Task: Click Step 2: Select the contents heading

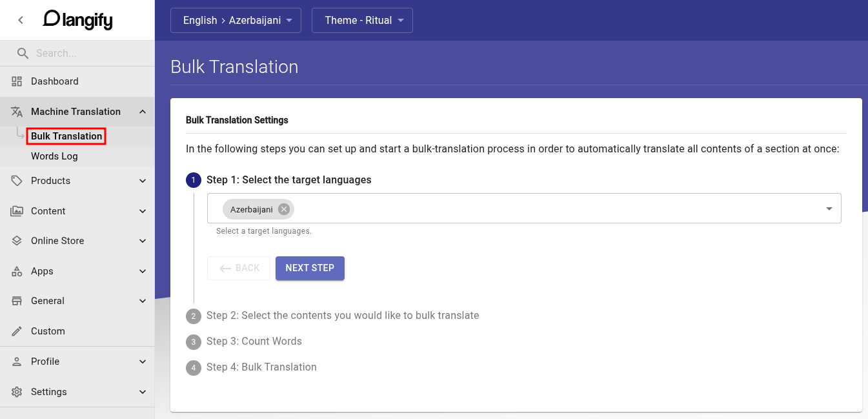Action: click(x=343, y=316)
